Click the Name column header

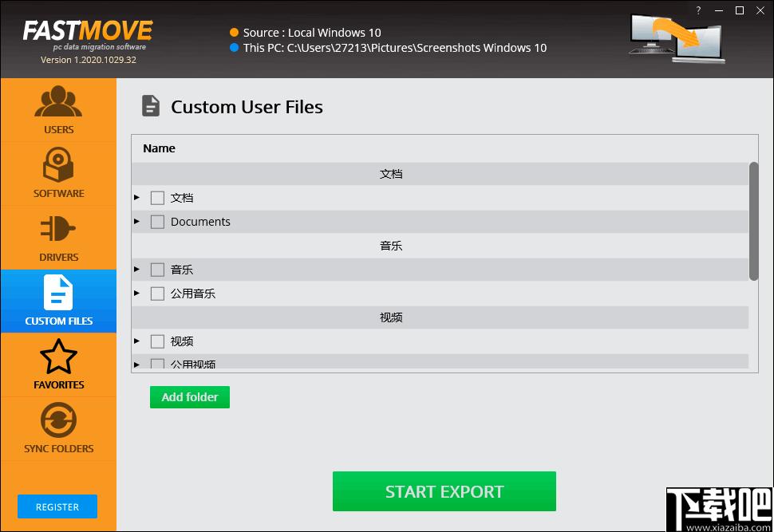point(159,148)
